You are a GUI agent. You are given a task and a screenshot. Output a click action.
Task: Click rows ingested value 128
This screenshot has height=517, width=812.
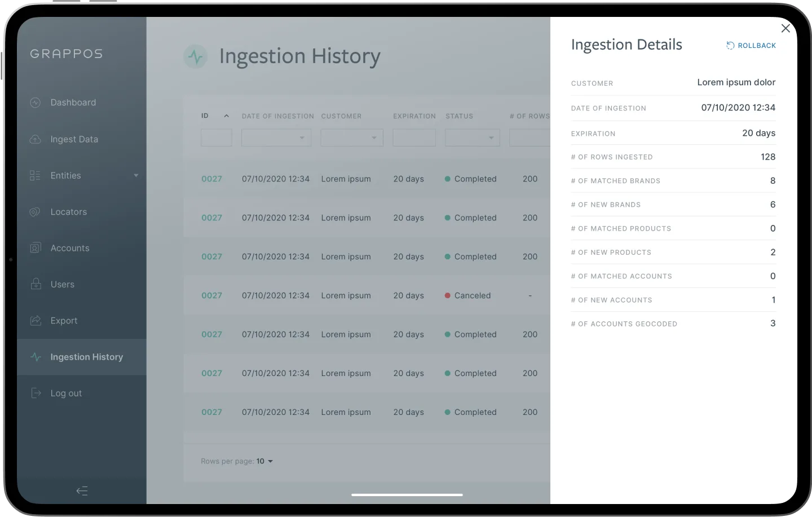click(768, 157)
